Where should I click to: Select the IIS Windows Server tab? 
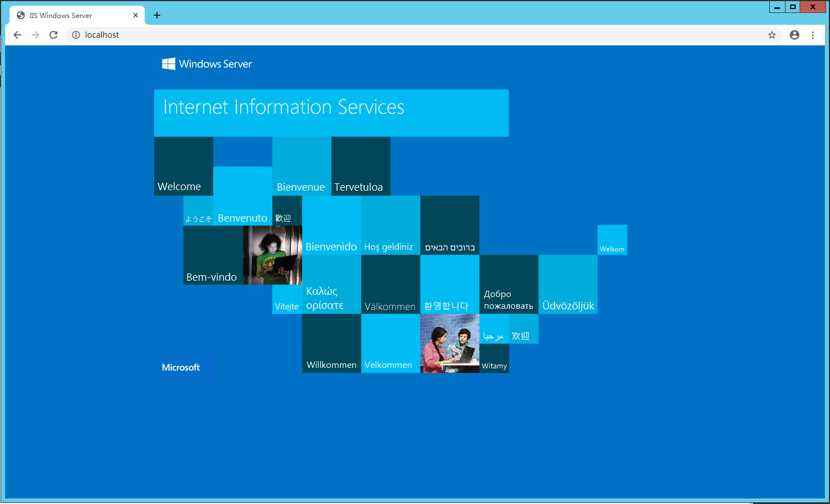click(77, 15)
